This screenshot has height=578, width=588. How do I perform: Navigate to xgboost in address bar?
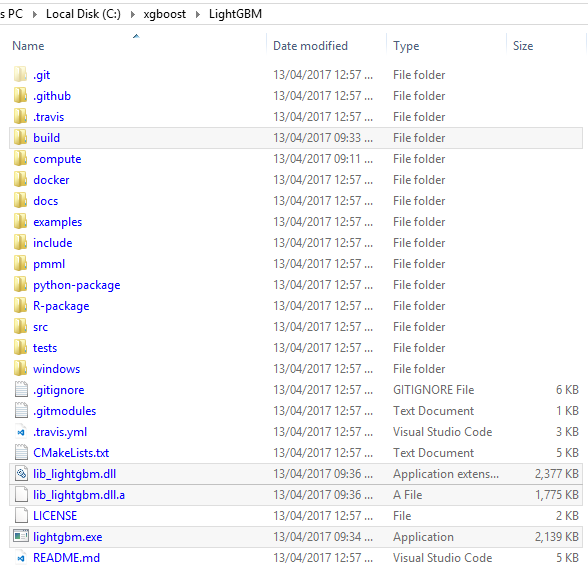pyautogui.click(x=165, y=14)
